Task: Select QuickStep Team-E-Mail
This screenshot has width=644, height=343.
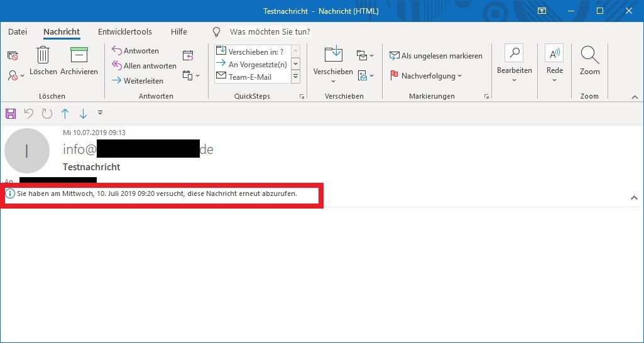Action: coord(253,77)
